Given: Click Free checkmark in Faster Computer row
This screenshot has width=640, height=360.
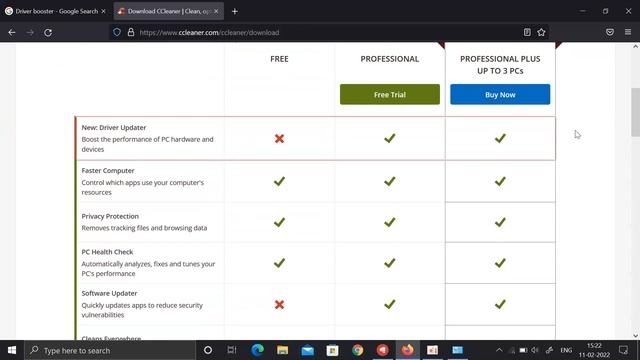Looking at the screenshot, I should pos(279,181).
